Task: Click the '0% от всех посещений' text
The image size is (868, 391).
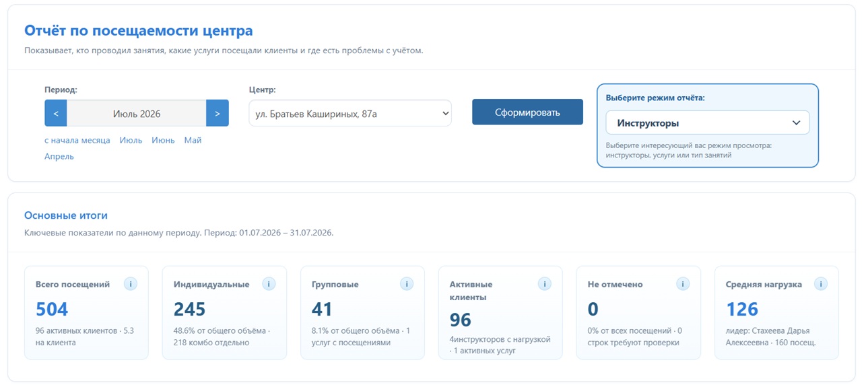Action: pos(630,331)
